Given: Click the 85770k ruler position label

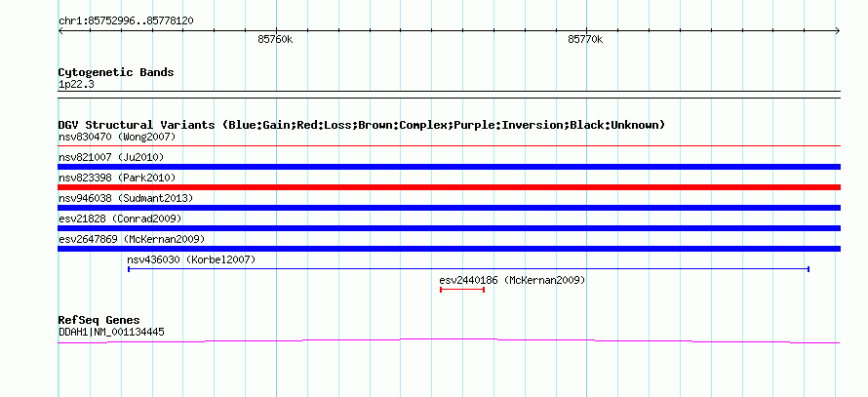Looking at the screenshot, I should [x=585, y=40].
